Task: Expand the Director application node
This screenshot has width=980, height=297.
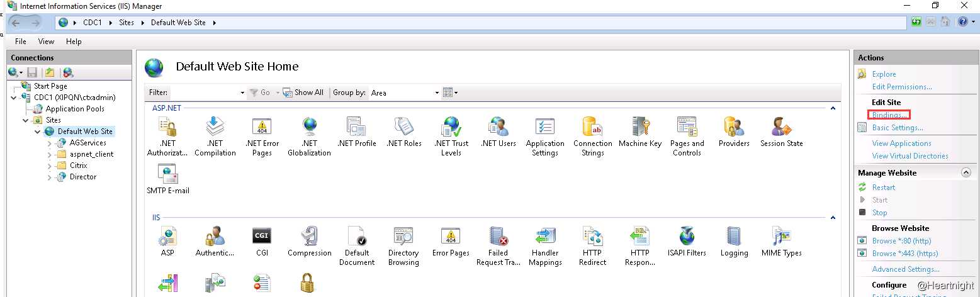Action: [x=50, y=177]
